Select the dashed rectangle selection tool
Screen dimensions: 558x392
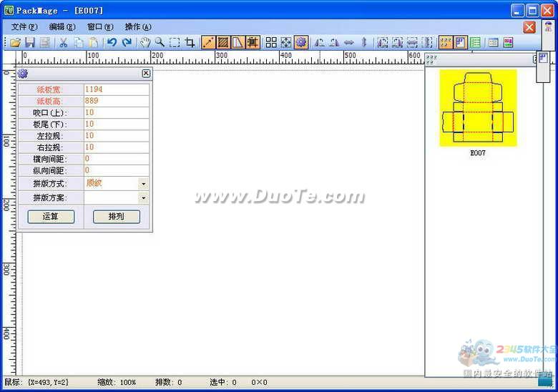coord(175,43)
